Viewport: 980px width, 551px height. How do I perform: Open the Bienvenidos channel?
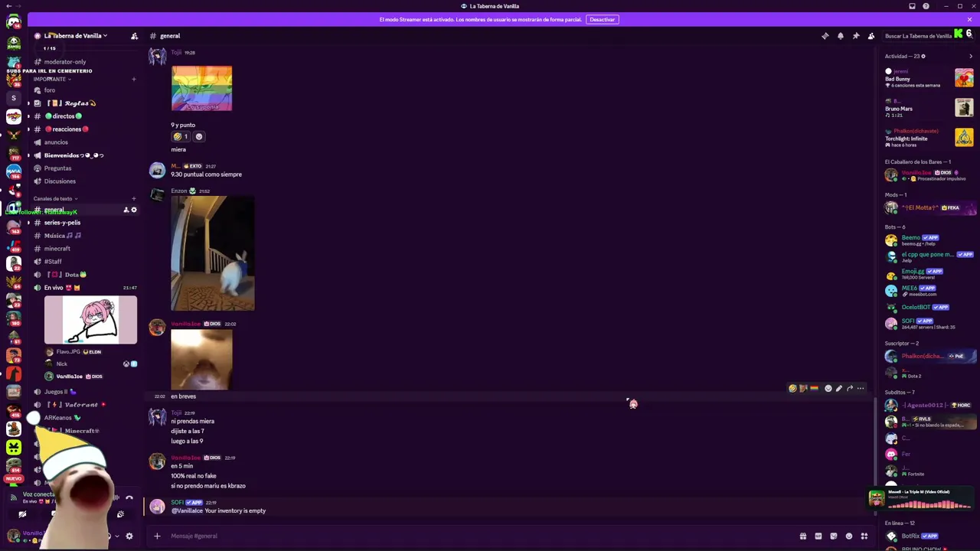point(73,155)
